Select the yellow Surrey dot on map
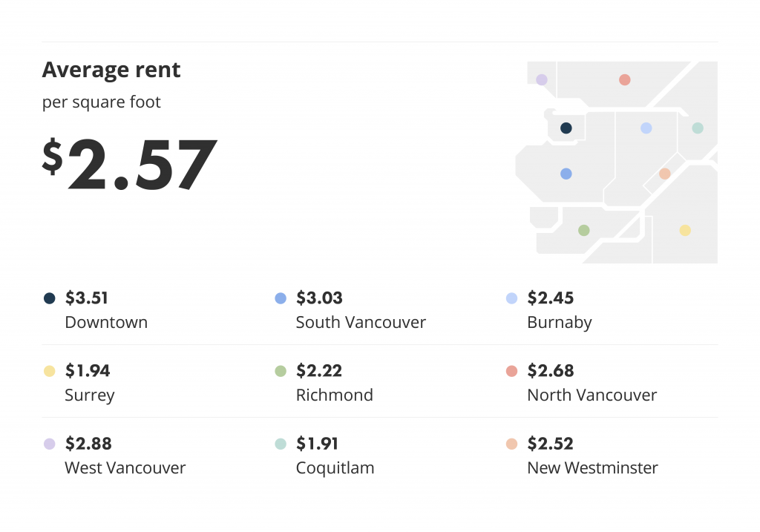Image resolution: width=760 pixels, height=532 pixels. 685,230
